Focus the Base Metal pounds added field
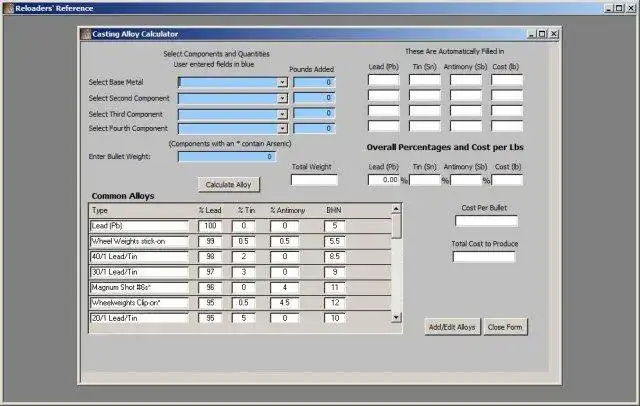This screenshot has height=406, width=640. tap(314, 82)
